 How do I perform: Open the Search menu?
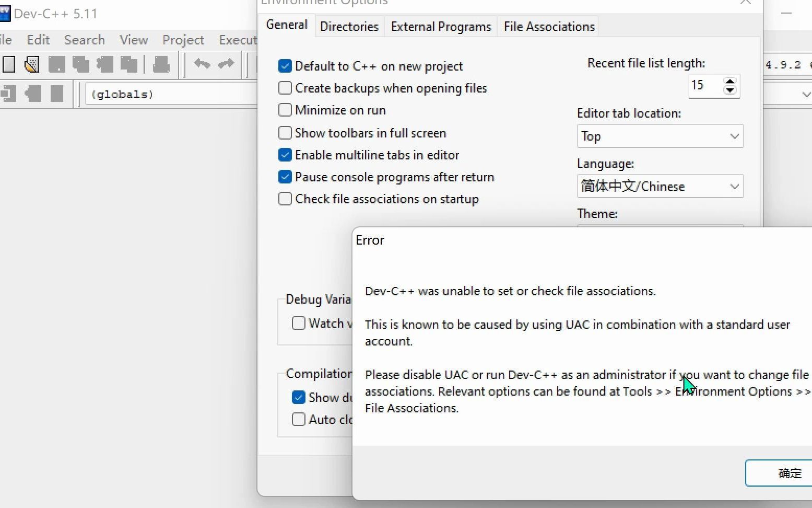tap(85, 40)
